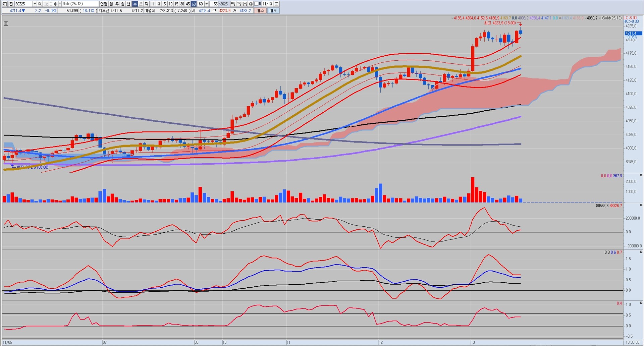Click the volume panel corner menu icon

pos(641,175)
